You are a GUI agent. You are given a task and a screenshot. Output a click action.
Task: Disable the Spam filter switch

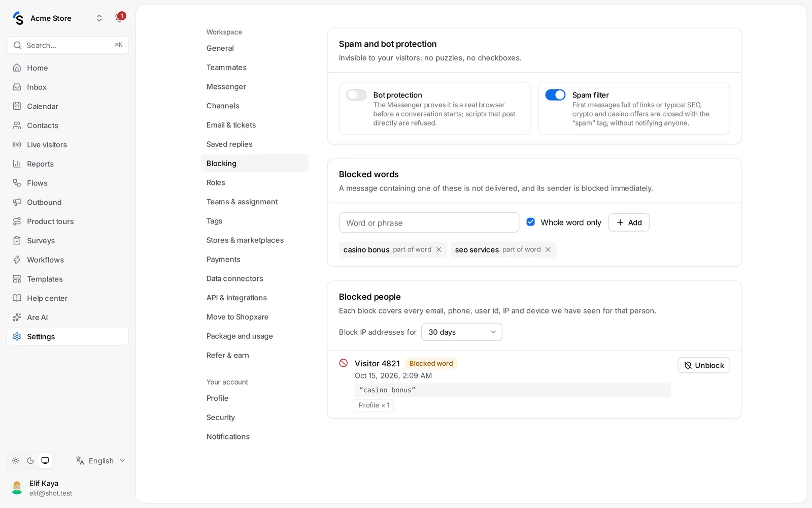point(555,95)
